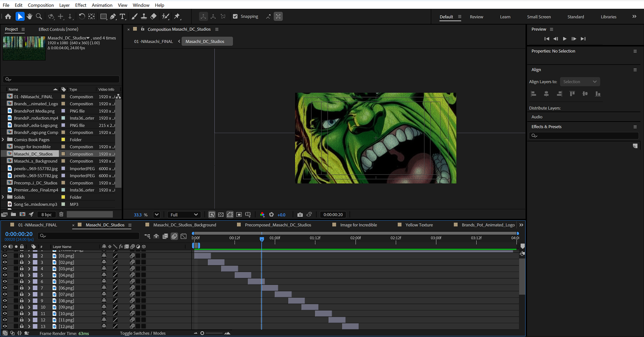Click label color swatch of 04.png
Viewport: 644px width, 337px height.
coord(35,269)
